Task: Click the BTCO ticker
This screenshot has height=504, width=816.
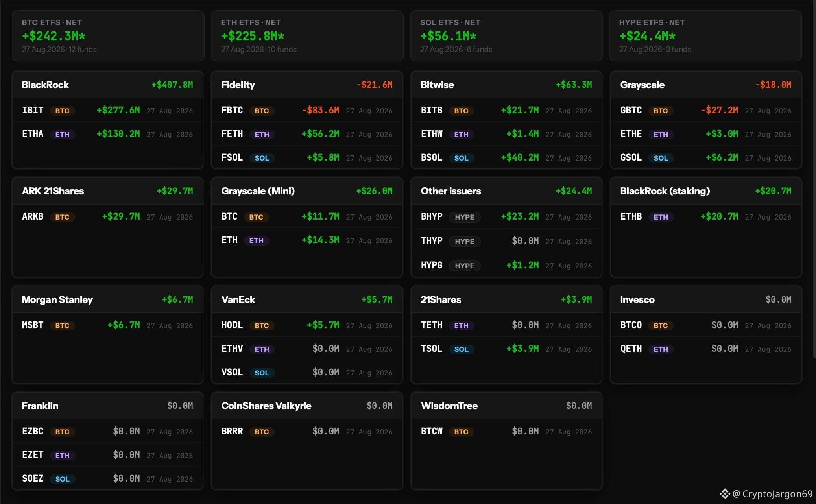Action: click(x=631, y=325)
